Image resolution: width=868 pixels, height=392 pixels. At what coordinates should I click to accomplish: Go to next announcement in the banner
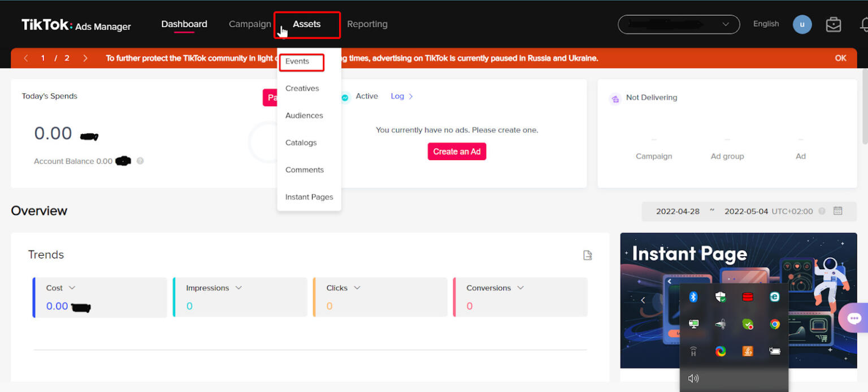[85, 58]
